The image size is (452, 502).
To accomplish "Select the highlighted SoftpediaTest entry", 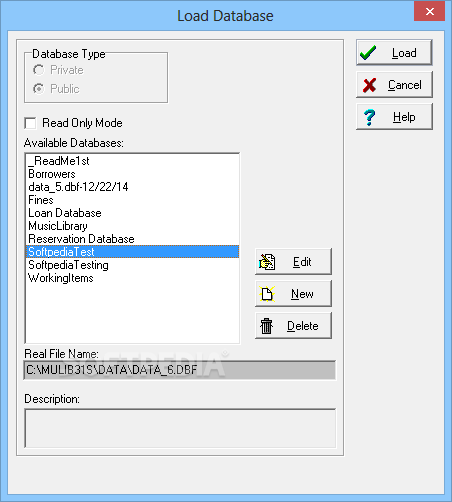I will 132,252.
